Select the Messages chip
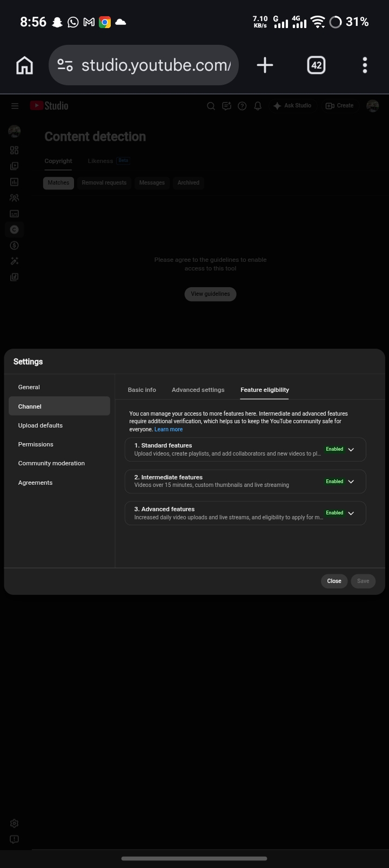 click(152, 183)
